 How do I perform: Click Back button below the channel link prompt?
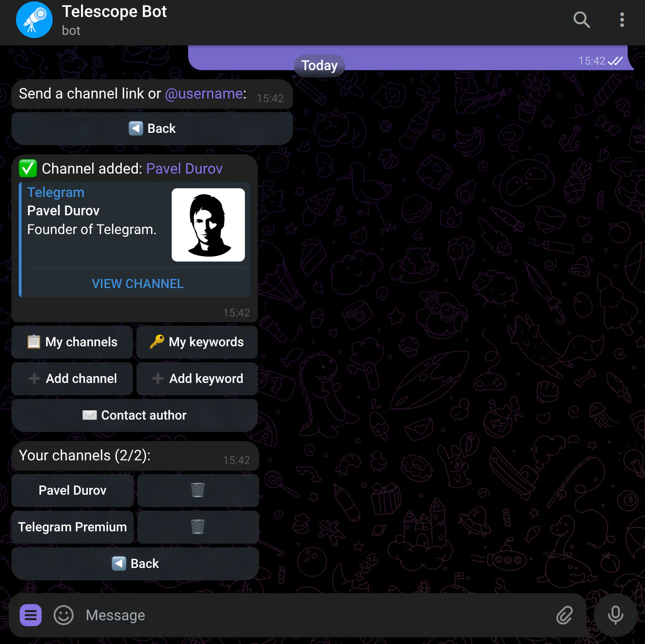pyautogui.click(x=152, y=128)
